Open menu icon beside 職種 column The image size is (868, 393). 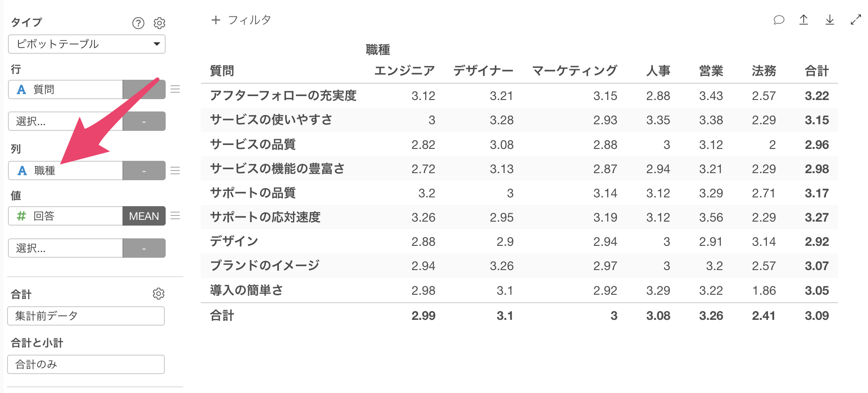(x=175, y=171)
